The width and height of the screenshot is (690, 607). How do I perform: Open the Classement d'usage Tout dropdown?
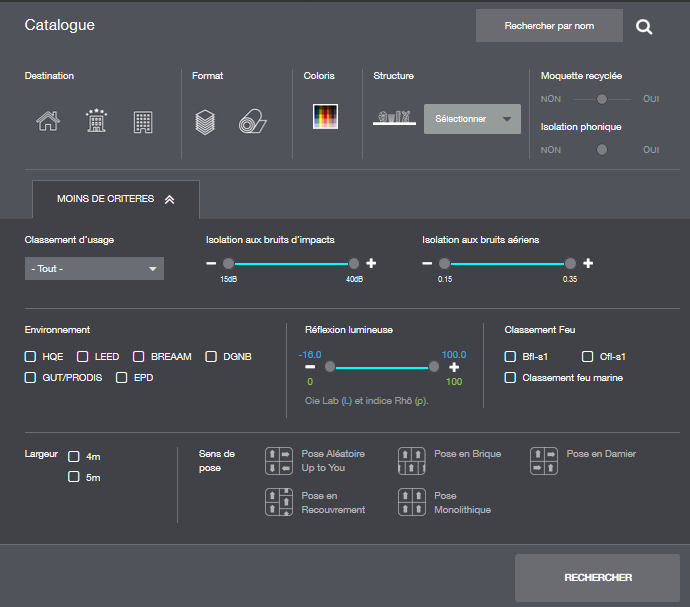pos(94,269)
